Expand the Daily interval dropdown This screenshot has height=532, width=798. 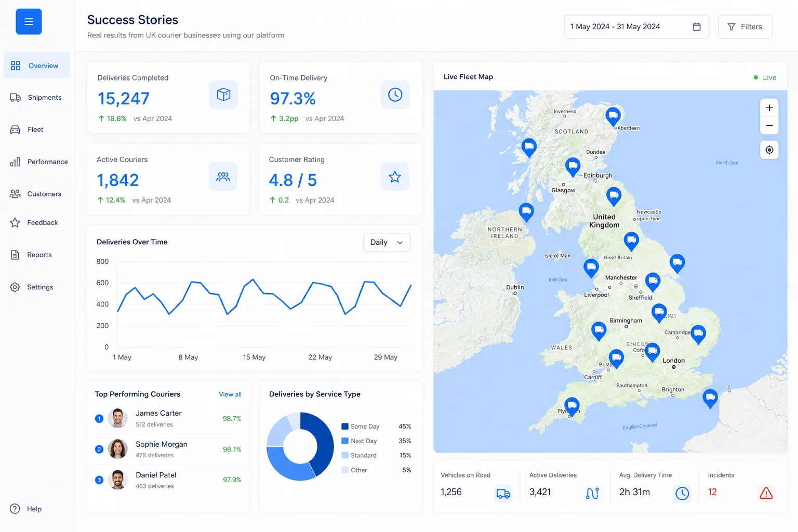click(x=387, y=243)
